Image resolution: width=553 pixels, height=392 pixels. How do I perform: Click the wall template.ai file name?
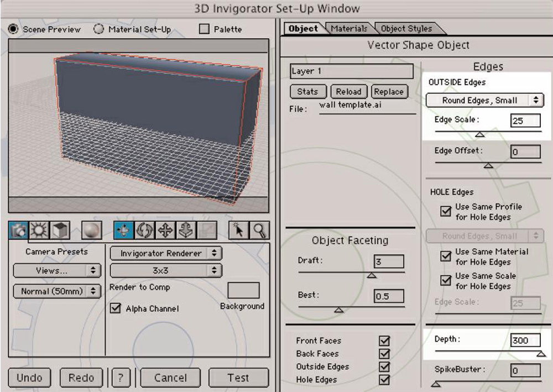(350, 104)
